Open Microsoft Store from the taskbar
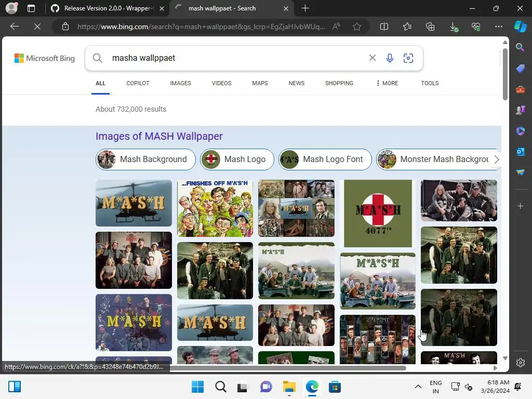The width and height of the screenshot is (532, 399). 335,387
